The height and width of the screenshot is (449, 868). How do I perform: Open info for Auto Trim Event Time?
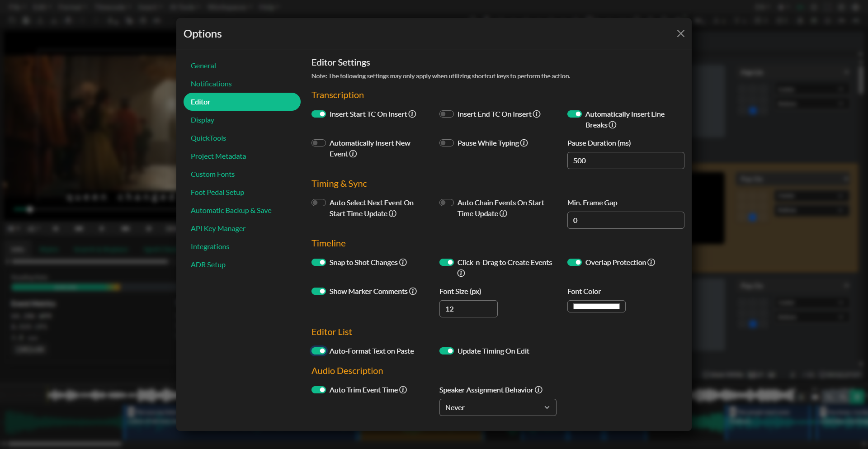pyautogui.click(x=402, y=390)
